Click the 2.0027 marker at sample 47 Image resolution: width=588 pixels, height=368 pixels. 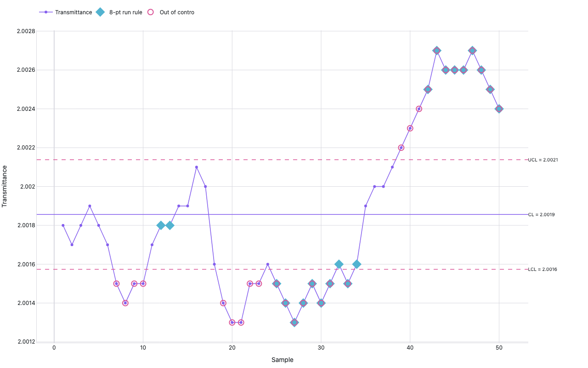click(x=472, y=51)
